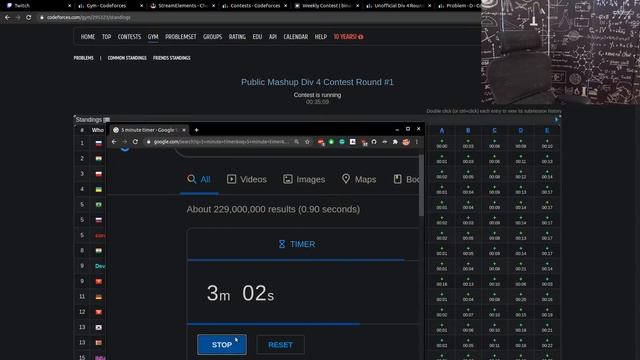Screen dimensions: 640x360
Task: Open TOP in Codeforces menu
Action: tap(106, 37)
